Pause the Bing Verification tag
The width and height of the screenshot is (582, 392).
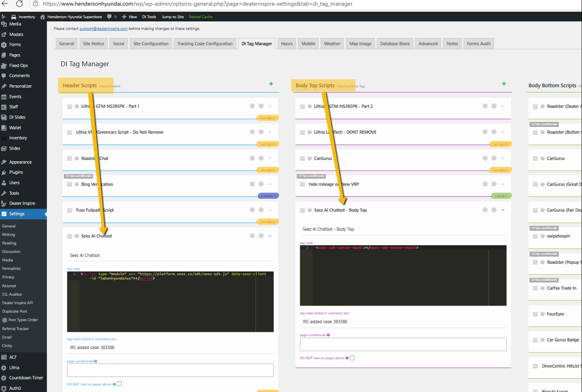tap(261, 184)
